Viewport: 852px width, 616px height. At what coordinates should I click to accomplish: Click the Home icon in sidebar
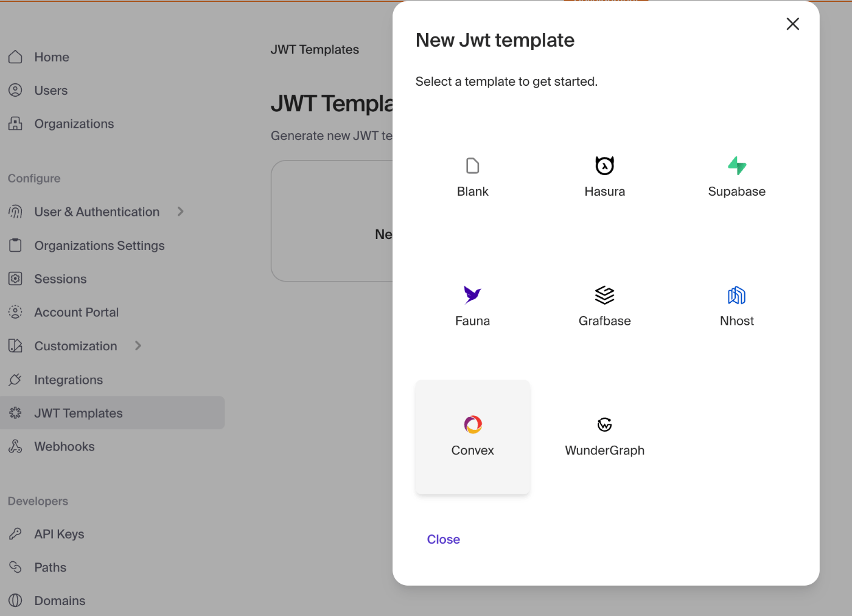click(x=15, y=57)
